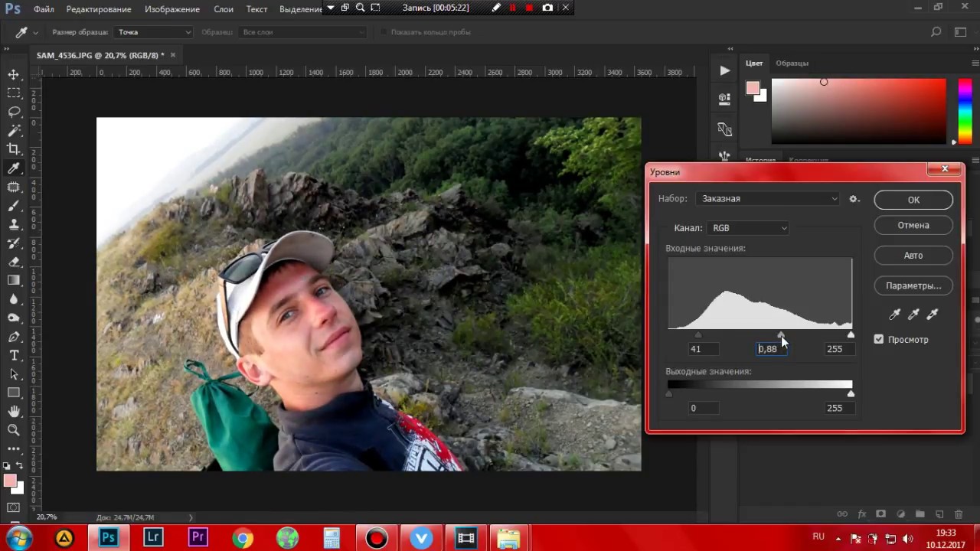Open the Файл menu

pyautogui.click(x=44, y=9)
